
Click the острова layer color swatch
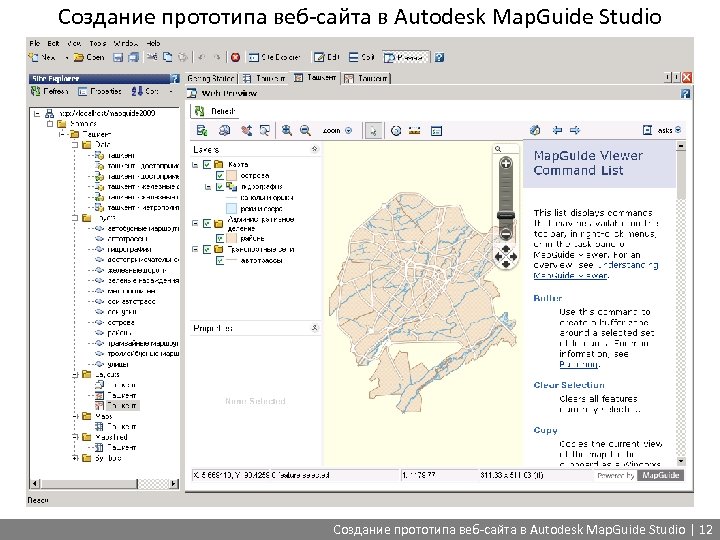click(231, 175)
